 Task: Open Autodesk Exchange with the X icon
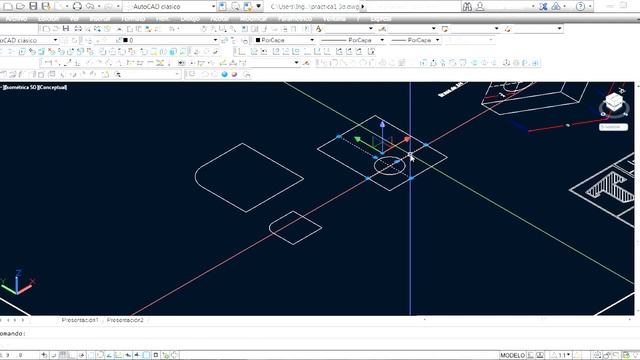click(x=543, y=6)
